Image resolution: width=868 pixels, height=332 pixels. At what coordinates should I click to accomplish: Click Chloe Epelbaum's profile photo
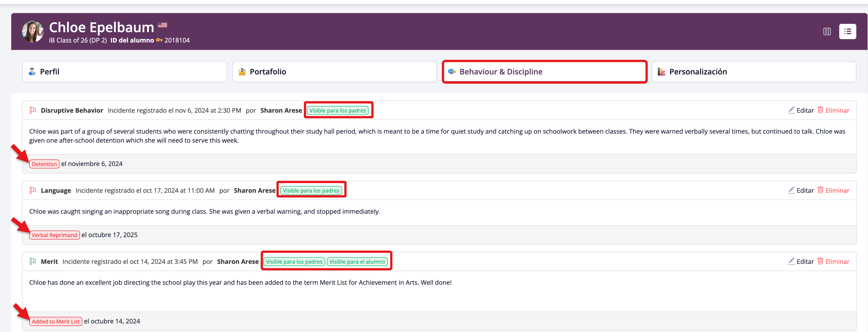point(33,32)
